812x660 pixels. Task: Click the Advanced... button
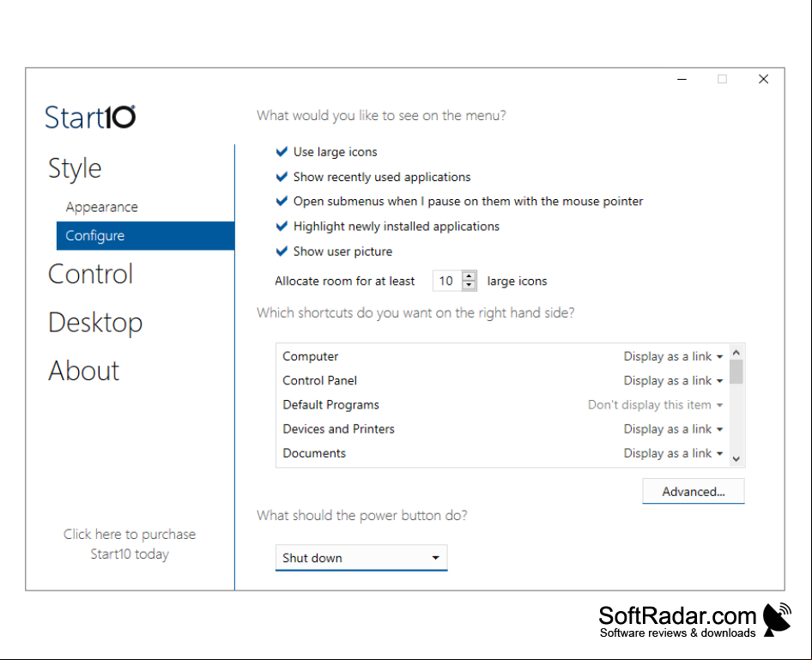tap(694, 491)
